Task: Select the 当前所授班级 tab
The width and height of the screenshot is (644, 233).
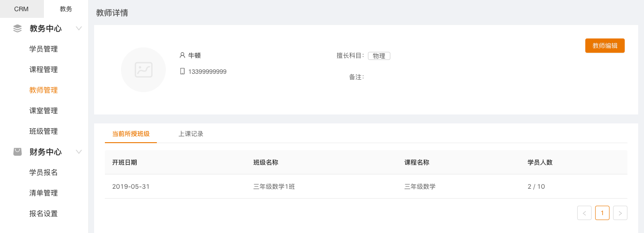Action: pos(131,134)
